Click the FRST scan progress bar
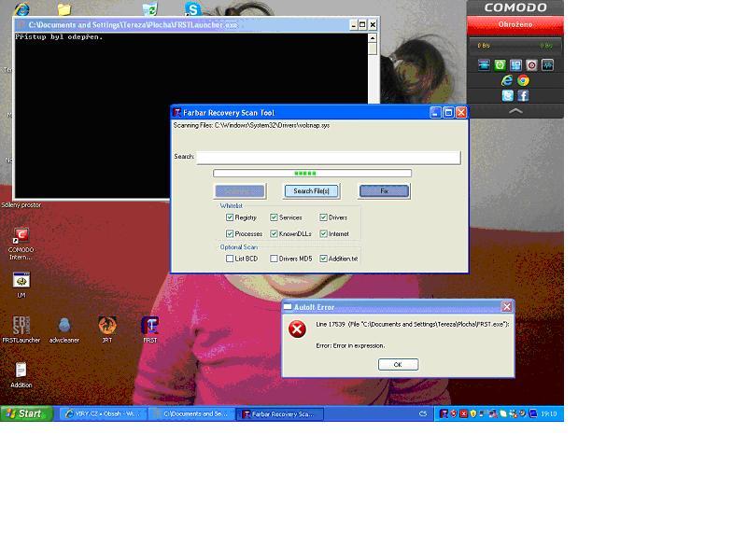 [312, 174]
